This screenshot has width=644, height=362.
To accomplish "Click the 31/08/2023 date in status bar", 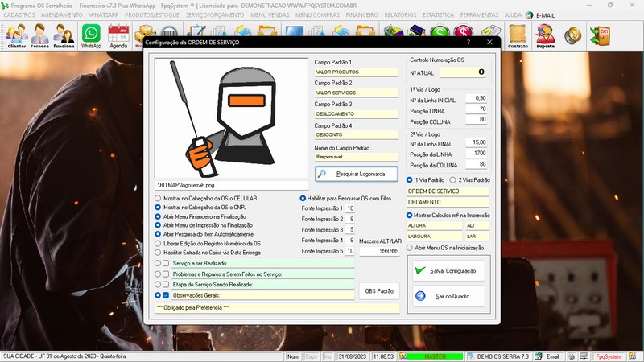I will [x=352, y=356].
